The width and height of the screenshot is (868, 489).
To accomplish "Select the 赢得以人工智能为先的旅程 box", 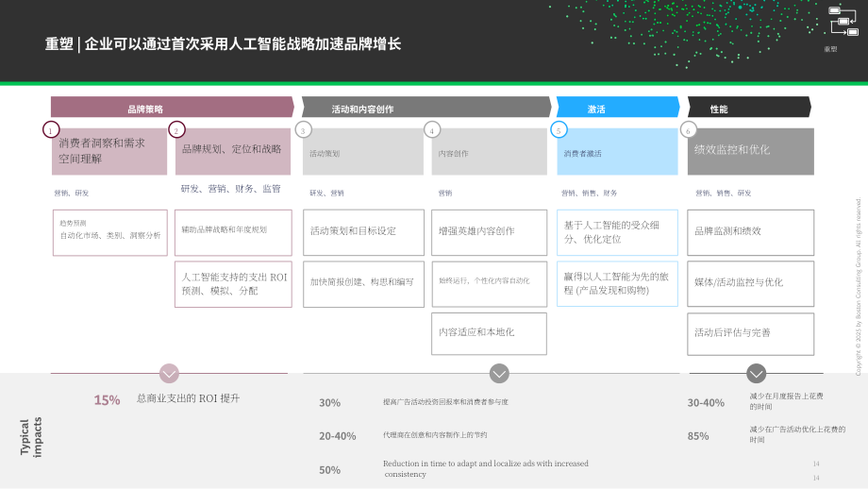I will tap(617, 284).
